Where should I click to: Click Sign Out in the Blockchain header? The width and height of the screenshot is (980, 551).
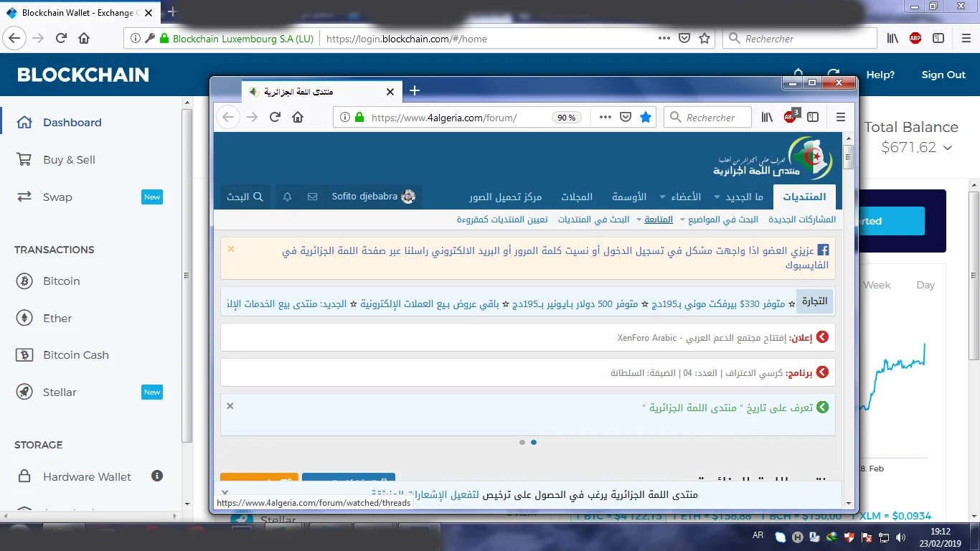(943, 75)
